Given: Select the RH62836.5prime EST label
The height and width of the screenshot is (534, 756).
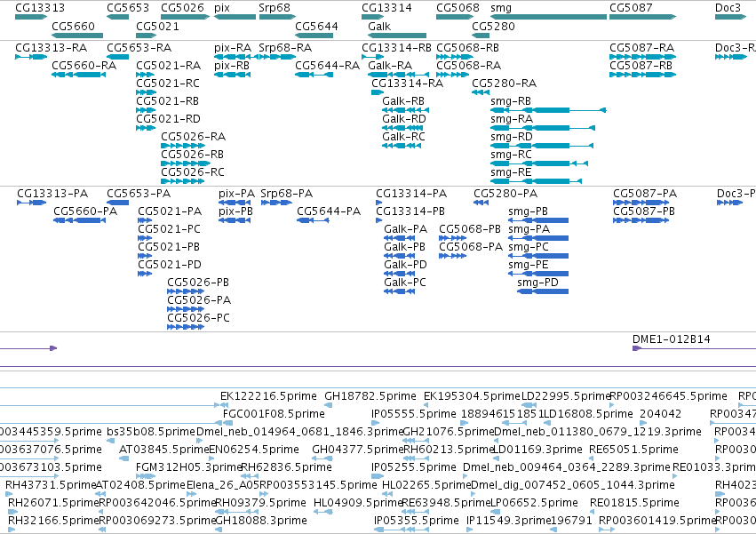Looking at the screenshot, I should click(286, 467).
